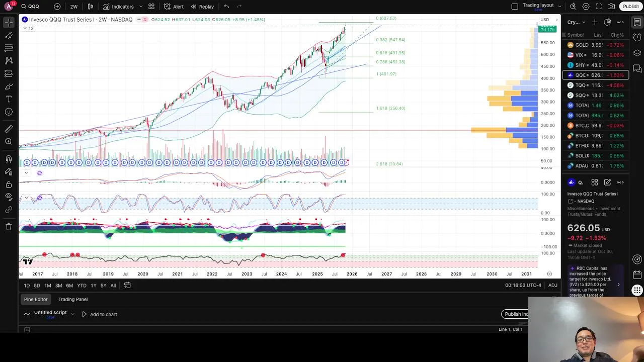Screen dimensions: 644x362
Task: Set chart range to 5Y
Action: [x=103, y=286]
